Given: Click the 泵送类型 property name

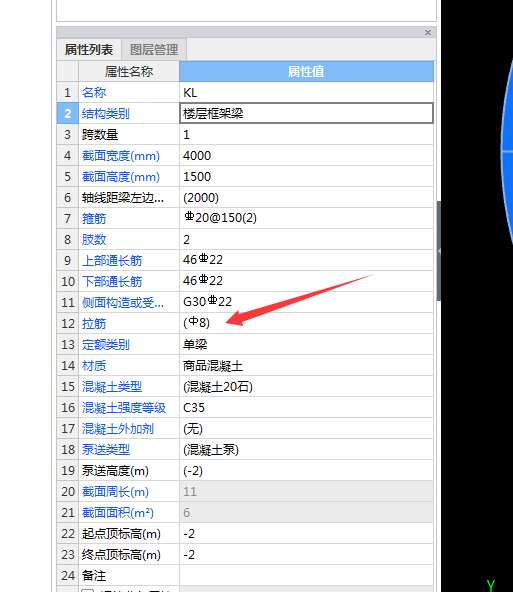Looking at the screenshot, I should [x=106, y=450].
